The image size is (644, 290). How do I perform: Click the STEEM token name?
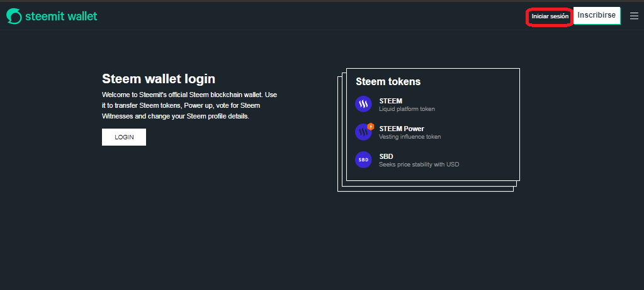[x=390, y=101]
